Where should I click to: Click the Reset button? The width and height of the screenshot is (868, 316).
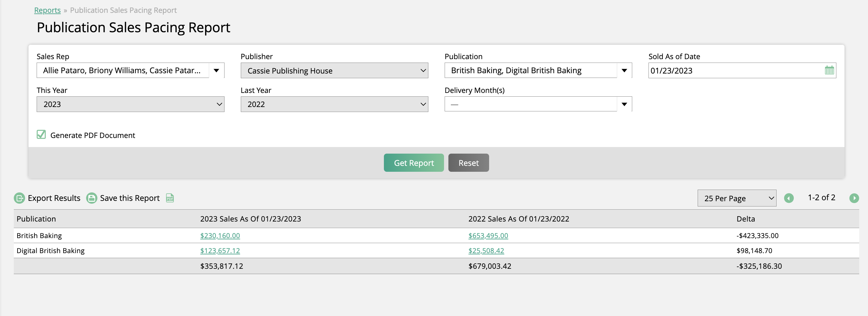coord(468,163)
